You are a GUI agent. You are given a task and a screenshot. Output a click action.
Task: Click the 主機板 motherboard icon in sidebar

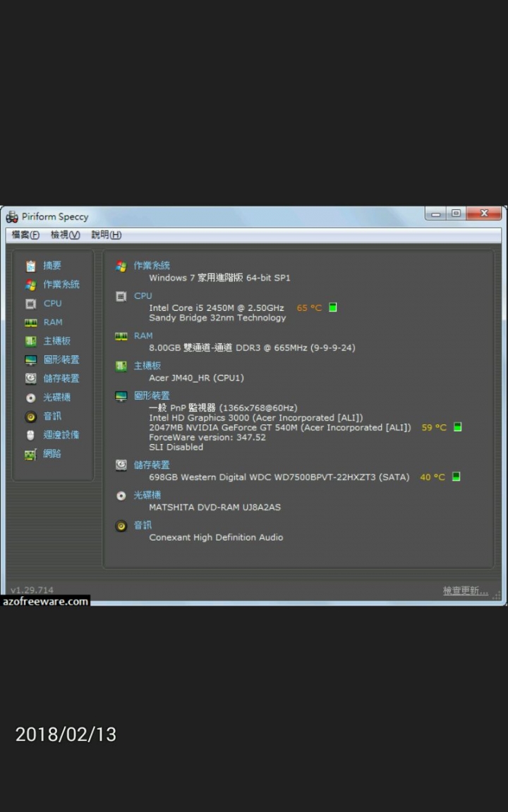(30, 341)
